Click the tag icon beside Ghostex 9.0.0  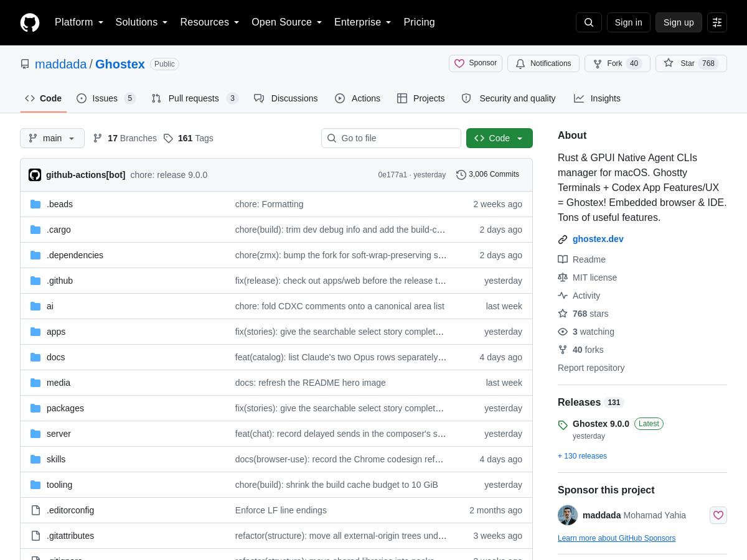coord(563,425)
